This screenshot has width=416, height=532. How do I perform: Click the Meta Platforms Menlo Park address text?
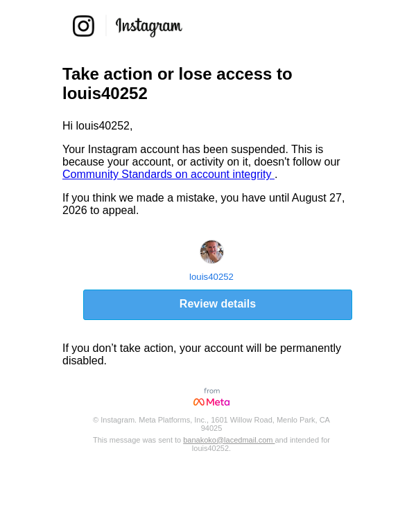point(211,424)
